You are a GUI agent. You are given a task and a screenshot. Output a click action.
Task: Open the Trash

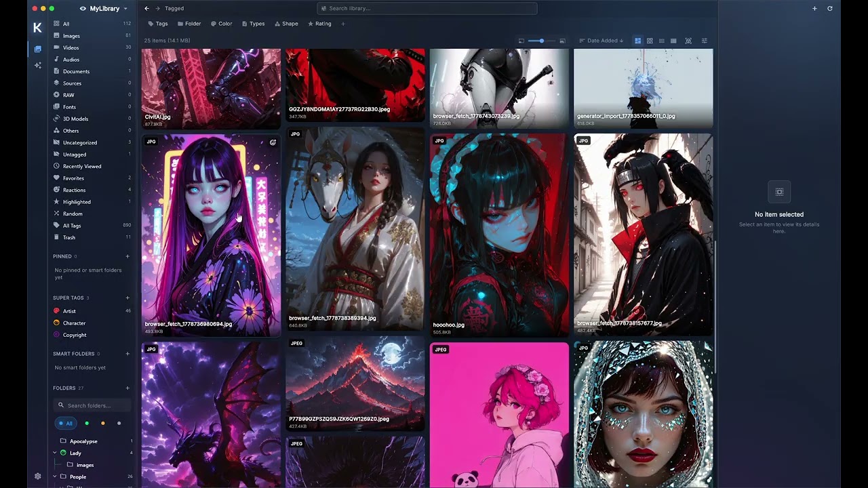[x=92, y=237]
